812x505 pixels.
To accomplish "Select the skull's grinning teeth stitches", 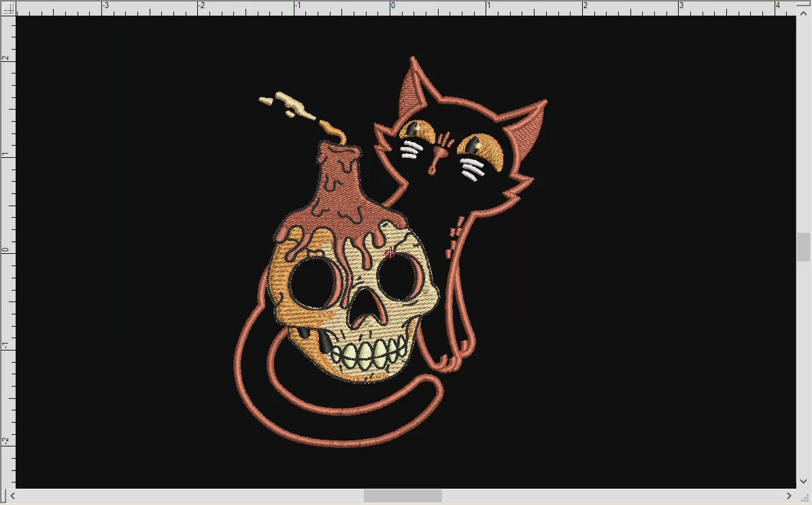I will (364, 351).
